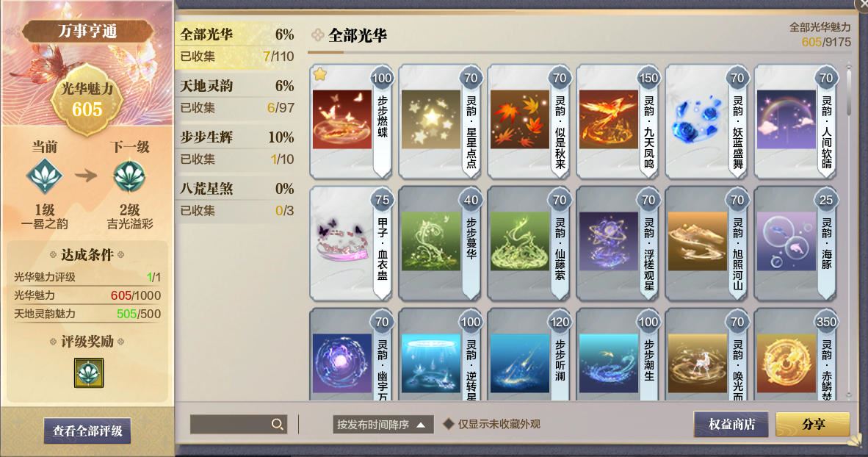The width and height of the screenshot is (868, 457).
Task: Select the 海豚 dolphin bubble effect card
Action: (795, 244)
